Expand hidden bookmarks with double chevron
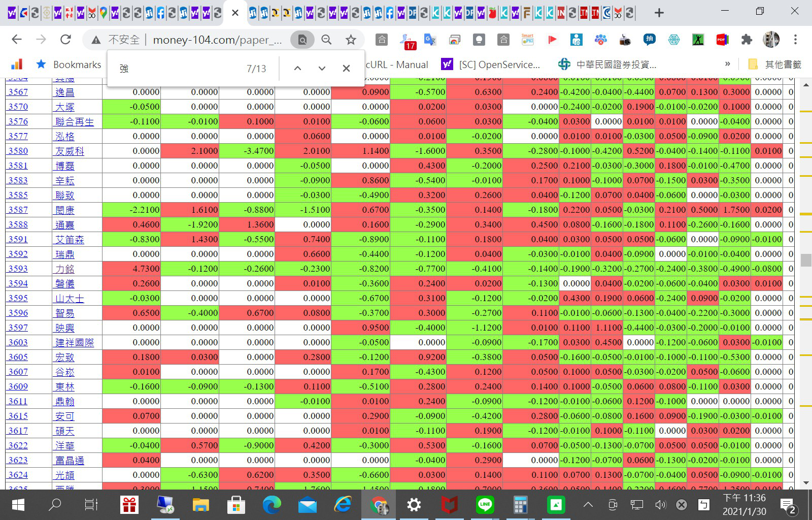Viewport: 812px width, 520px height. [x=727, y=64]
